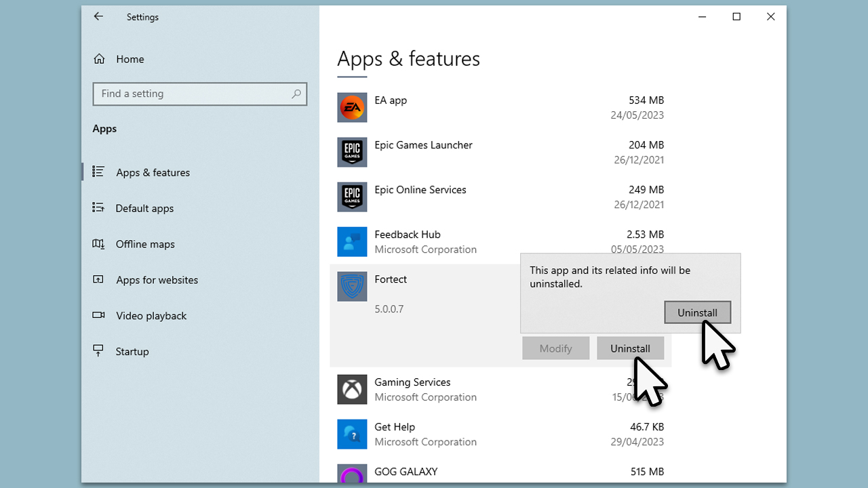Open Startup settings page

pos(132,352)
